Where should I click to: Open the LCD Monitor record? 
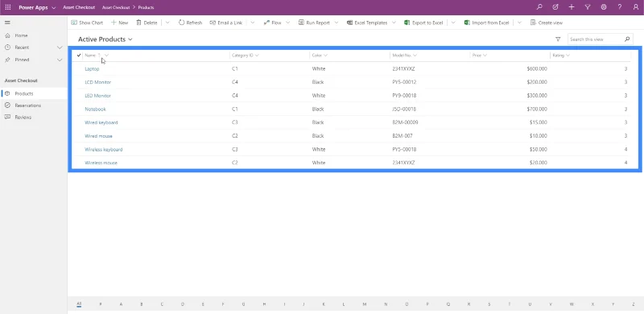[97, 82]
